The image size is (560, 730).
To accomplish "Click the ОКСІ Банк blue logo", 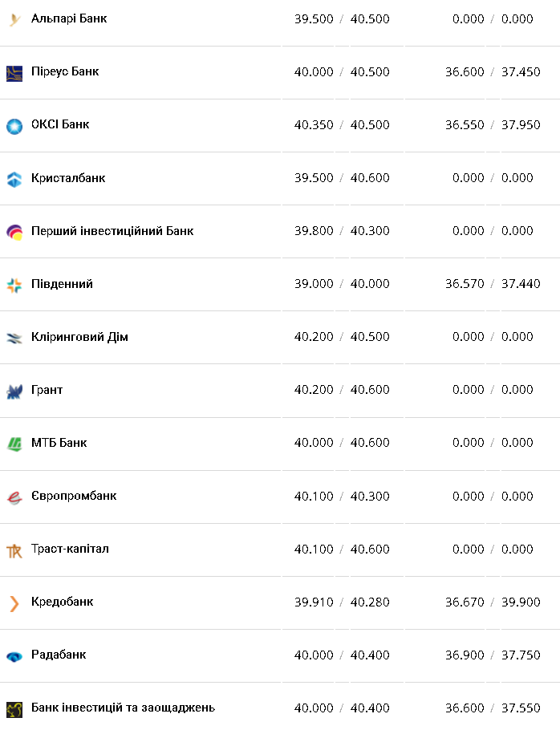I will click(x=14, y=126).
